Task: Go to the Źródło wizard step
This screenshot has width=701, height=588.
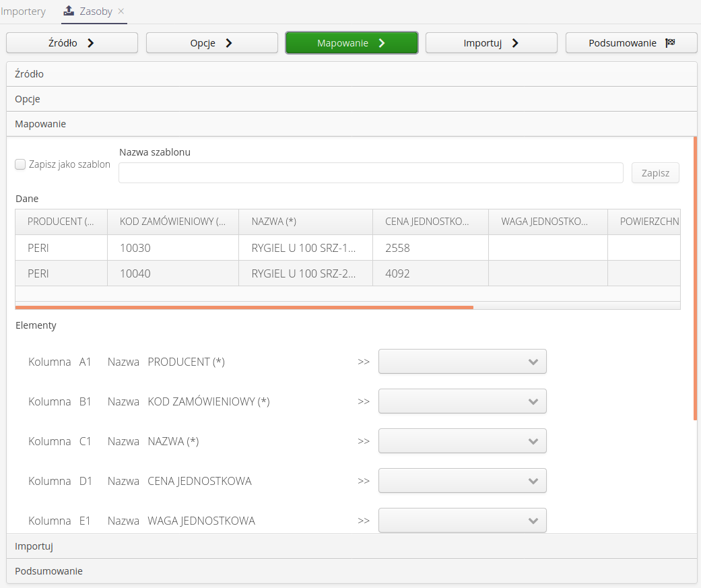Action: point(72,43)
